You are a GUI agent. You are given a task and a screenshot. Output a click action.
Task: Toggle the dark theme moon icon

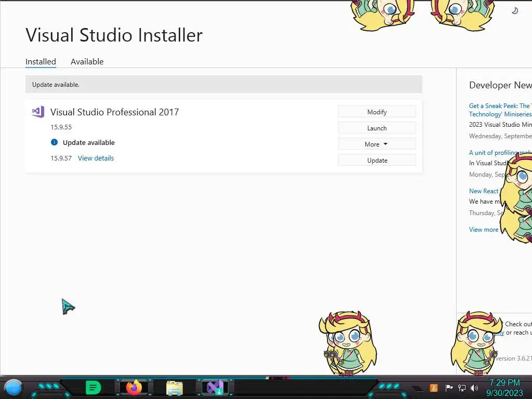pos(515,11)
